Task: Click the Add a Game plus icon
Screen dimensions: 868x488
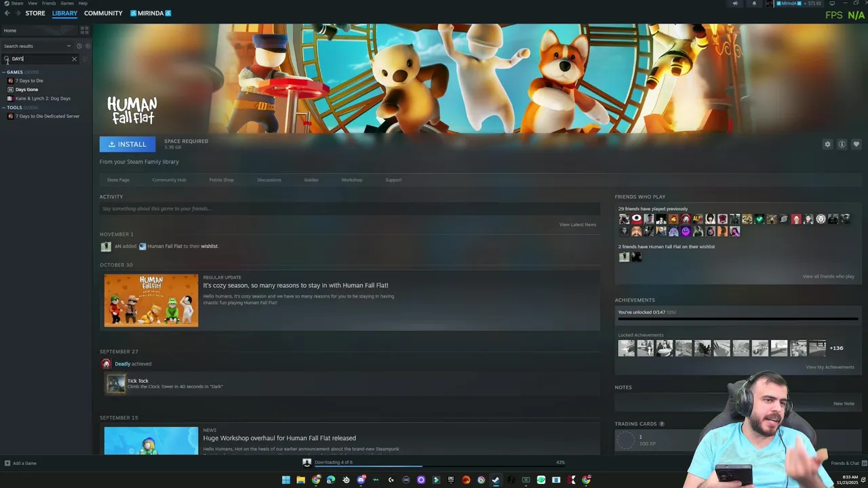Action: (7, 464)
